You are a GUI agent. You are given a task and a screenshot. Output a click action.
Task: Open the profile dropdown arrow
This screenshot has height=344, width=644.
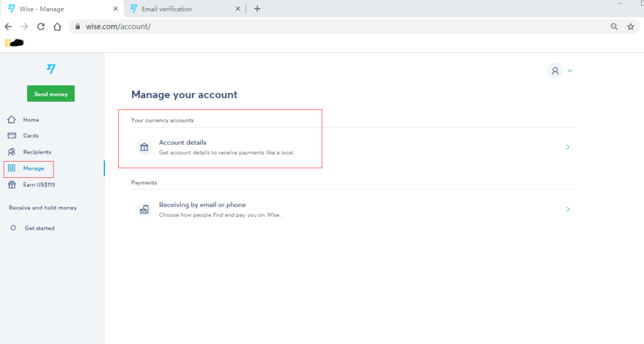point(570,70)
